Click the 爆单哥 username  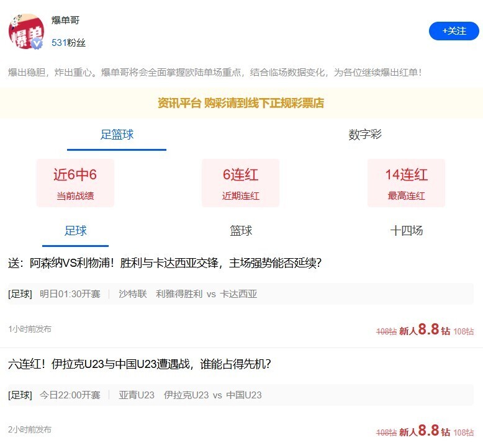point(65,20)
